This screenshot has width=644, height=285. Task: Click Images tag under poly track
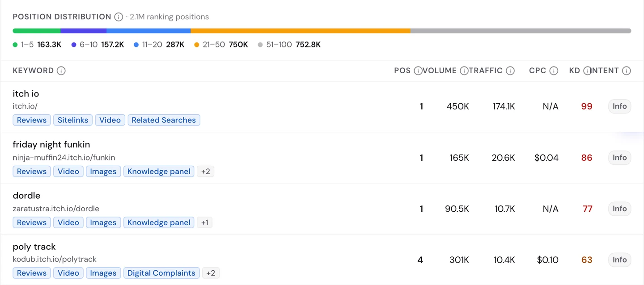click(103, 273)
